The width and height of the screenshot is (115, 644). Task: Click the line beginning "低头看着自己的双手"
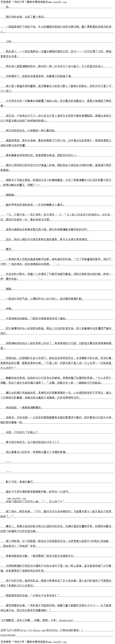click(x=36, y=452)
